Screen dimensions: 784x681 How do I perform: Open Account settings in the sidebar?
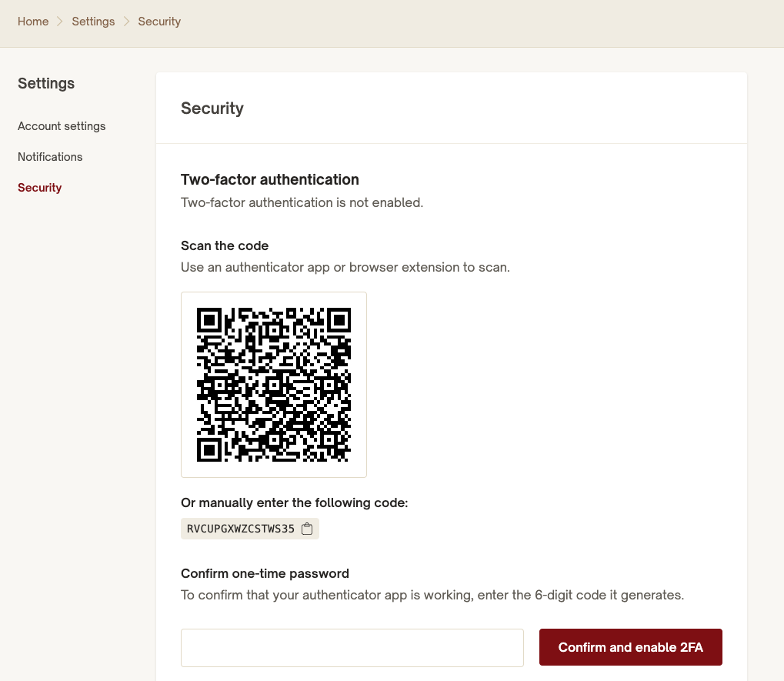point(61,125)
